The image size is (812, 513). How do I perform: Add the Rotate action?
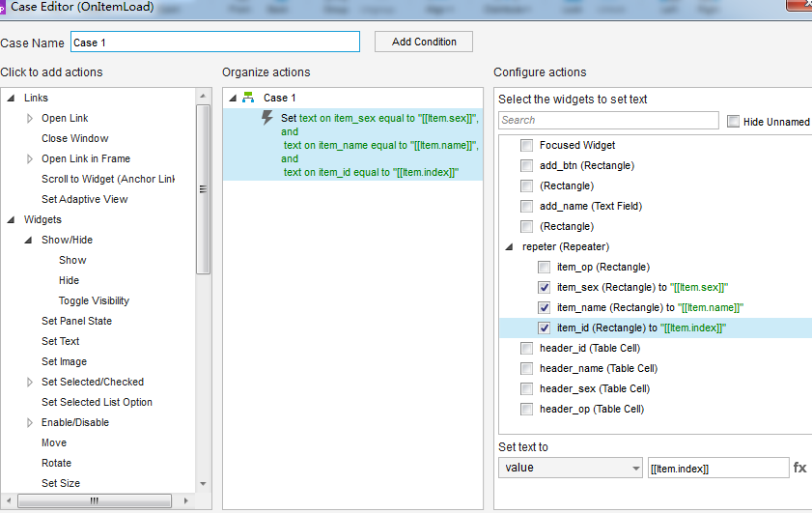(56, 463)
